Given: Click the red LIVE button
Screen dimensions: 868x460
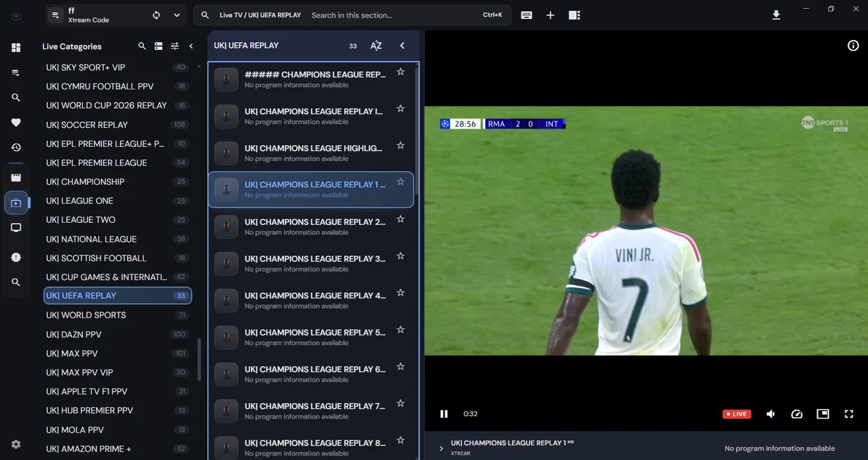Looking at the screenshot, I should click(x=736, y=414).
